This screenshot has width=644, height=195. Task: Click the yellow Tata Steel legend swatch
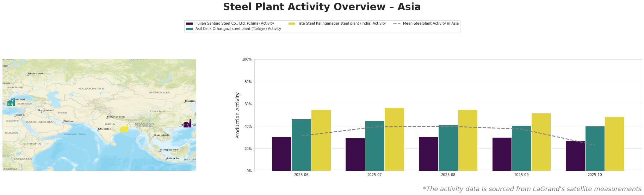click(x=292, y=24)
